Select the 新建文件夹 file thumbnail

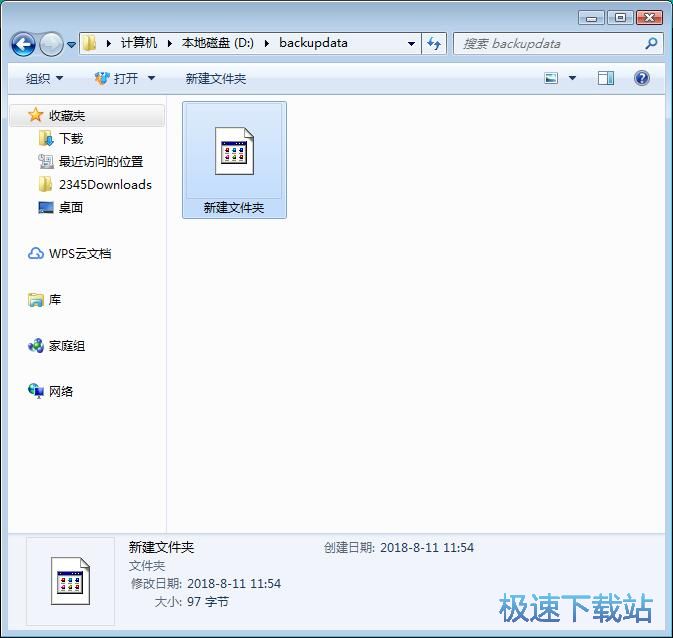[x=234, y=151]
